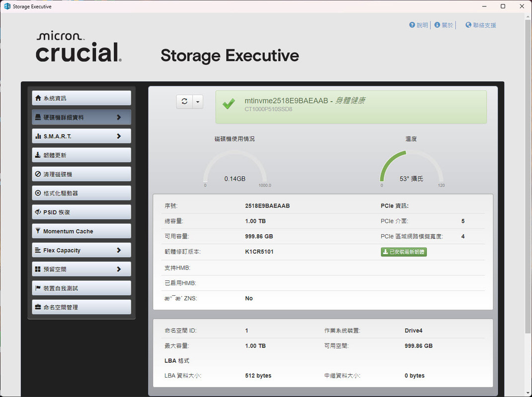This screenshot has height=397, width=532.
Task: Open PSID 恢復 menu item
Action: tap(81, 212)
